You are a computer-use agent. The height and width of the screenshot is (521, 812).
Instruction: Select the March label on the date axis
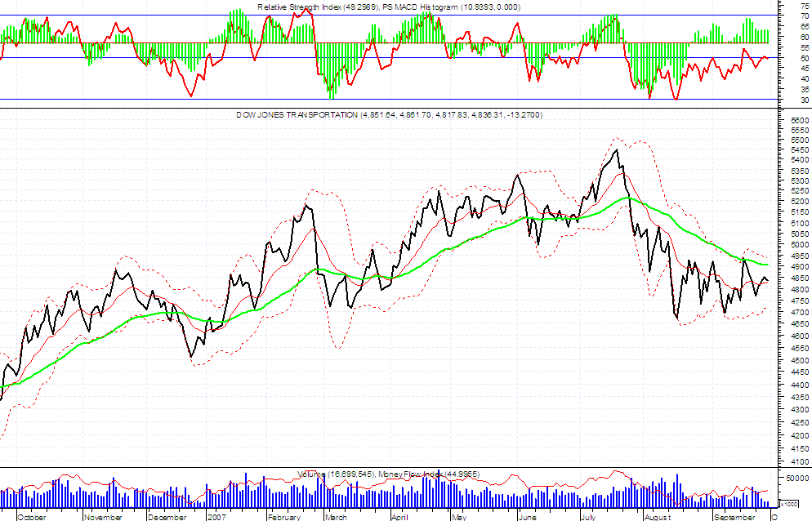[x=336, y=516]
